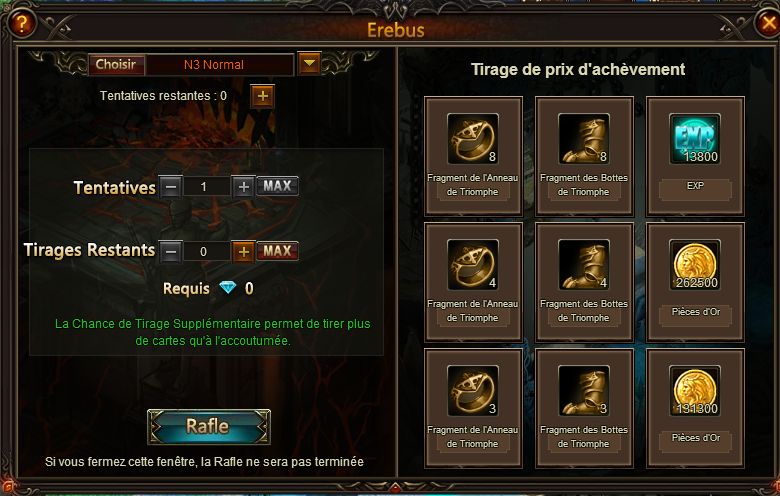Add more attempts with the plus beside Tentatives restantes
This screenshot has width=780, height=496.
point(263,96)
